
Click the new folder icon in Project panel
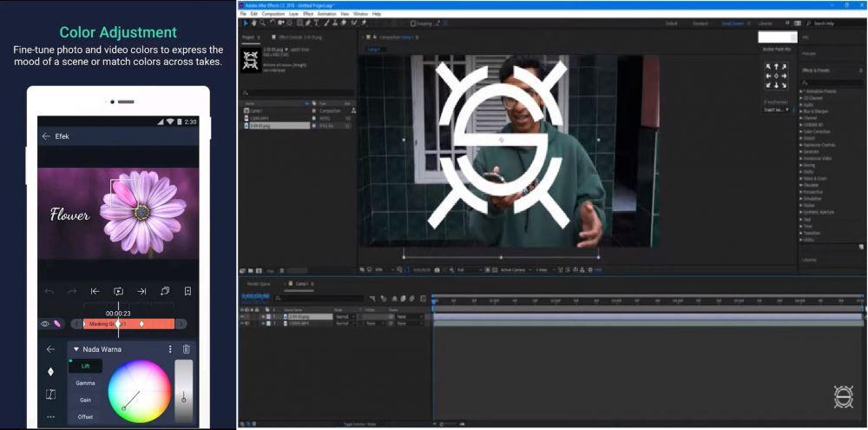pos(251,270)
